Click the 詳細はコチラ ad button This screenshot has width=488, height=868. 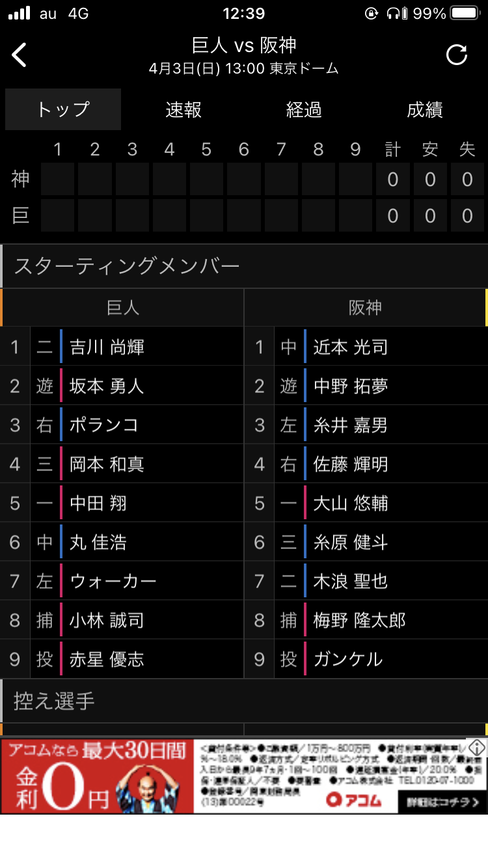click(442, 802)
